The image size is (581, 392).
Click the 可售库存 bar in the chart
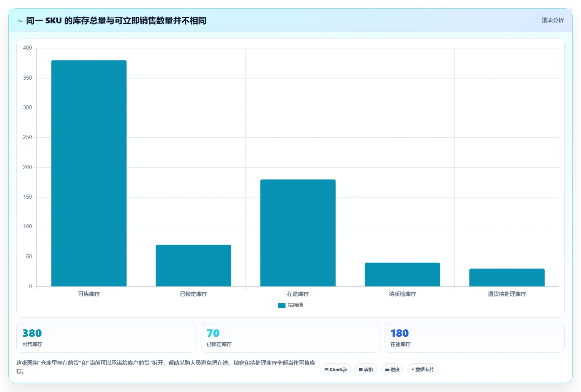pyautogui.click(x=89, y=173)
